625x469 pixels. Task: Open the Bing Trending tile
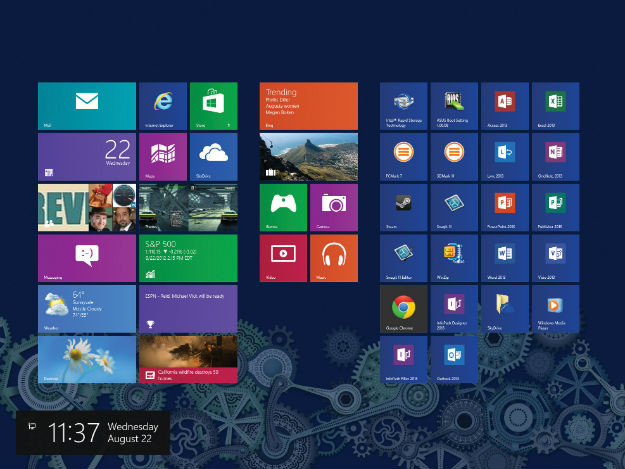pos(308,106)
